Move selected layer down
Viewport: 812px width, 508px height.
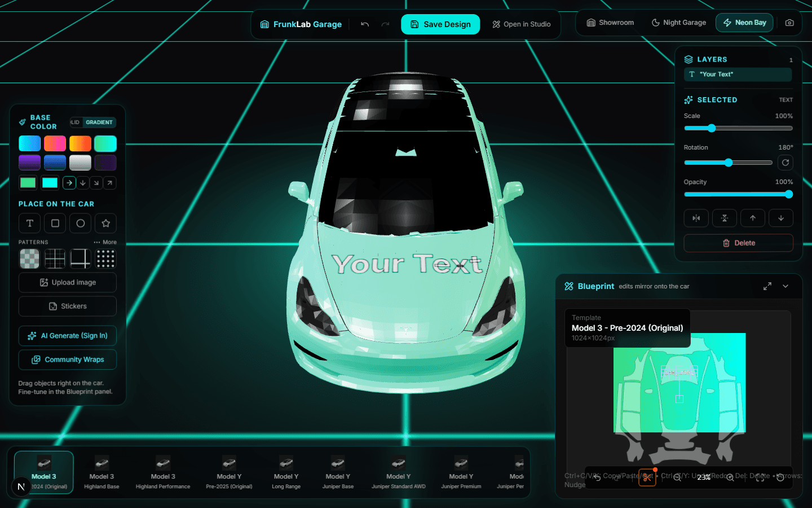[x=781, y=218]
